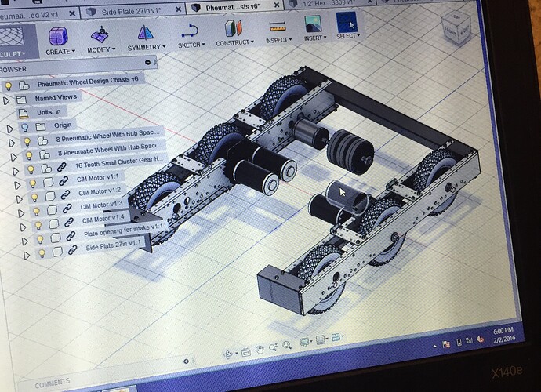Click the Construct plane icon
The image size is (541, 392).
point(234,29)
